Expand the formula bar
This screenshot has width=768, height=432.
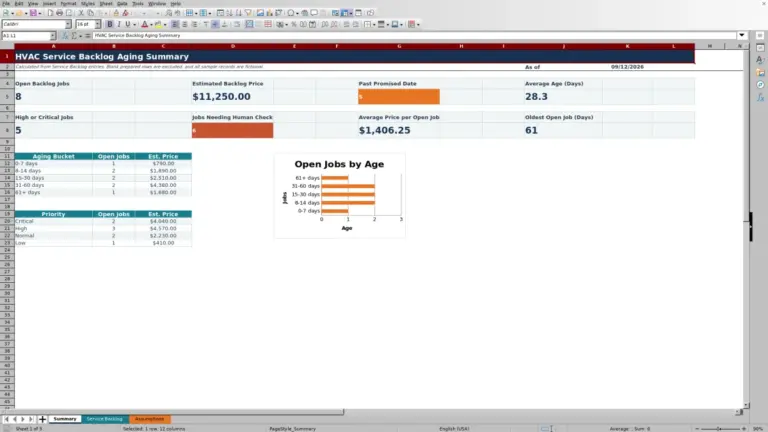click(742, 35)
